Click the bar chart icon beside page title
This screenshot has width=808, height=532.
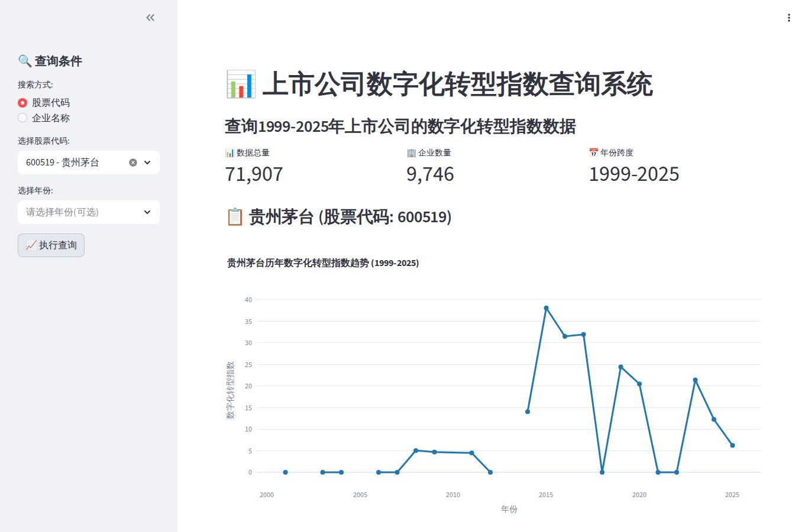[x=241, y=84]
